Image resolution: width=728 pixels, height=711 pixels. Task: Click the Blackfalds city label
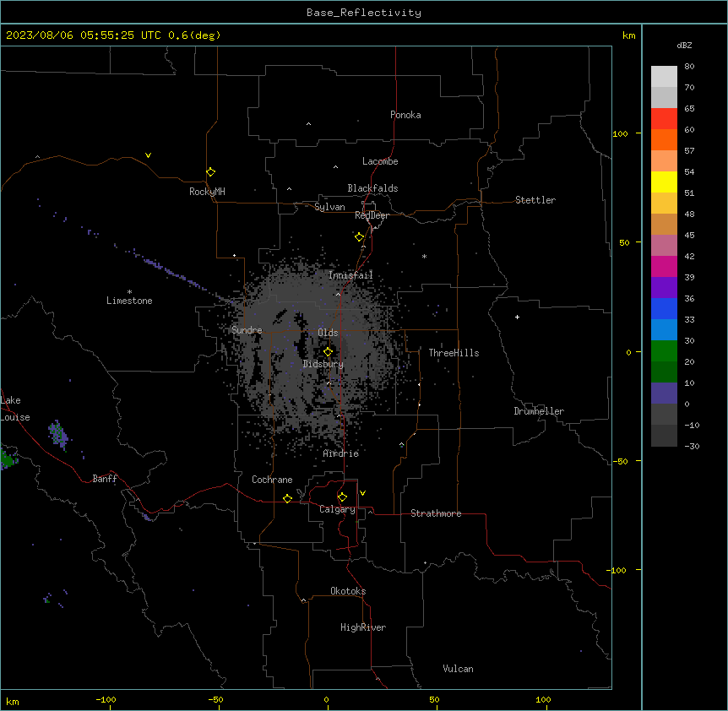[x=372, y=188]
